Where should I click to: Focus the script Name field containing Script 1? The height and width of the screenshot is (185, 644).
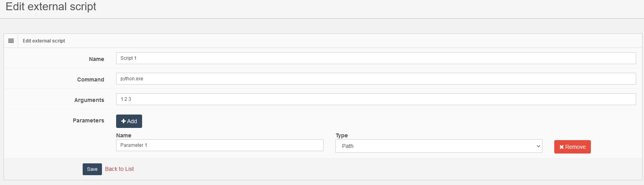click(376, 58)
